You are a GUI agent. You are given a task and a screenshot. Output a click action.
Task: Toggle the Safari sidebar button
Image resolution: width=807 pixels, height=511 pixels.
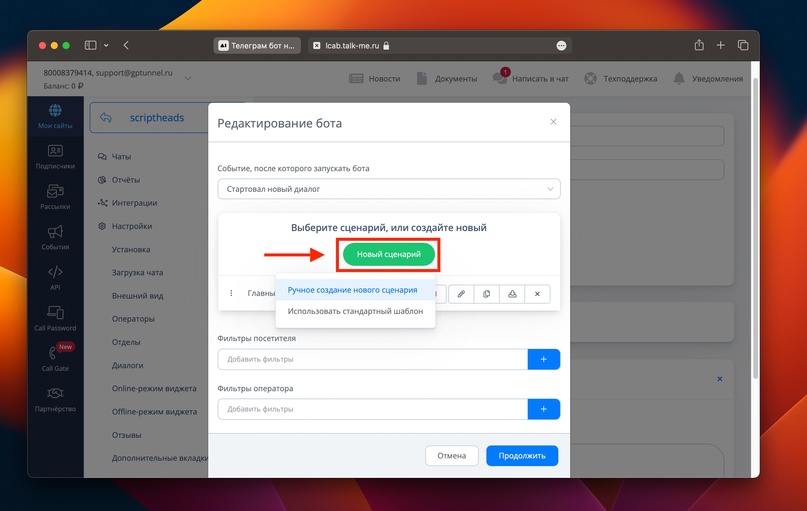pyautogui.click(x=91, y=45)
